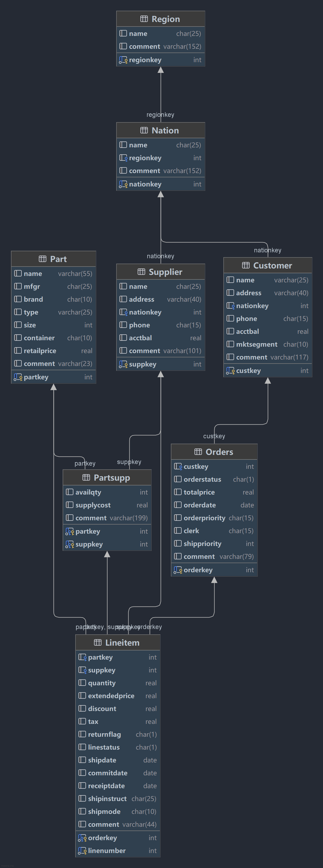Click key icon beside Lineitem linenumber

(x=82, y=851)
